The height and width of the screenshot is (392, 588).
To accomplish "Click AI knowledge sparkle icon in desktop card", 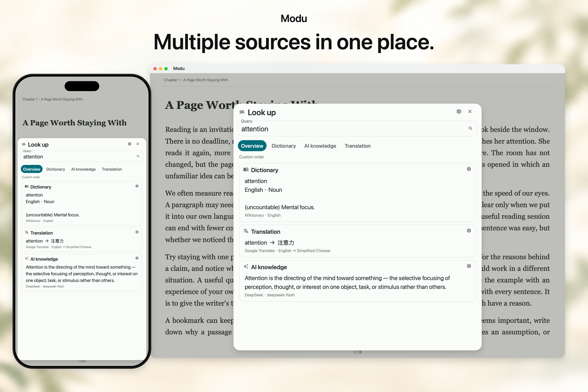I will 246,266.
